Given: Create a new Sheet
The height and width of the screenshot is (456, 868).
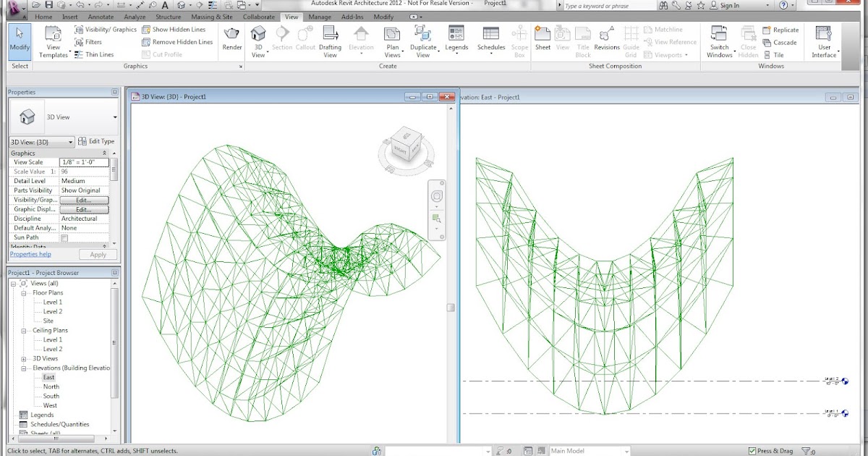Looking at the screenshot, I should tap(542, 40).
